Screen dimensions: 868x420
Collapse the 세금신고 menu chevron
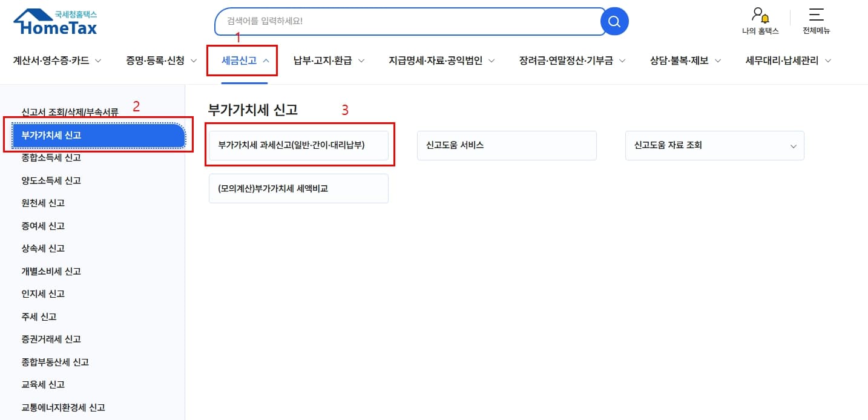pos(265,60)
